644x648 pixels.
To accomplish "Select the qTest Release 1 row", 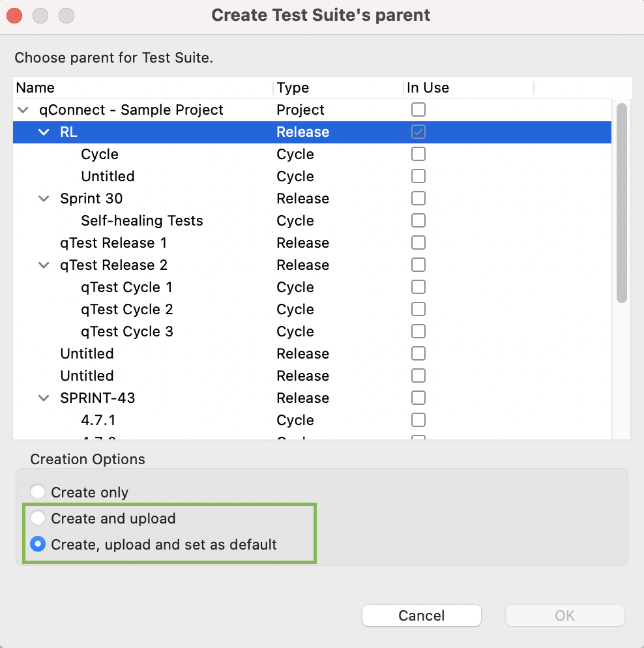I will point(113,243).
